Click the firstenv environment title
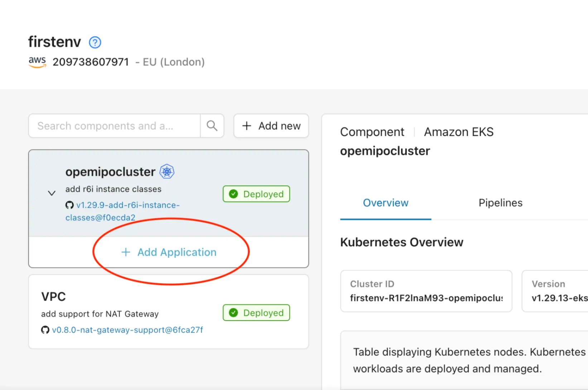 click(55, 42)
